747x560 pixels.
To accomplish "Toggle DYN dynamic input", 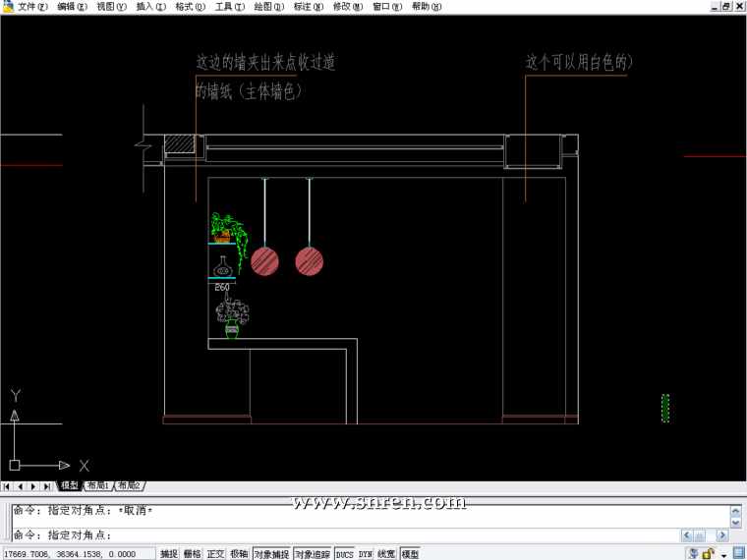I will pos(366,554).
